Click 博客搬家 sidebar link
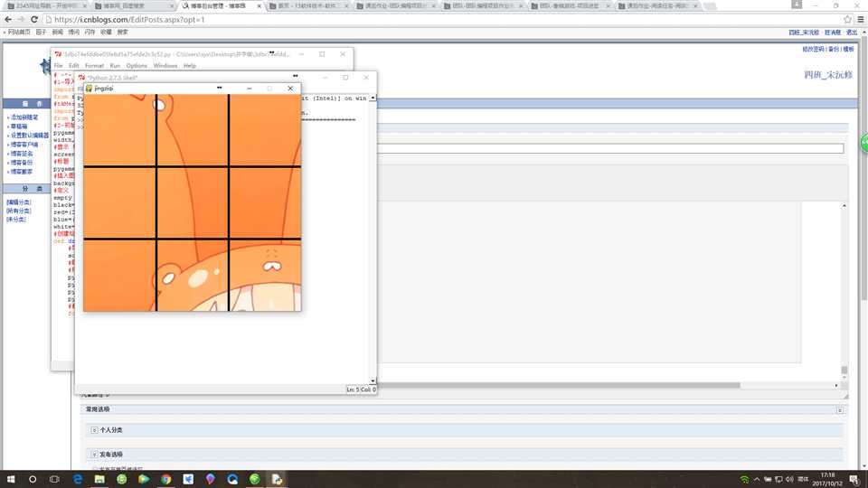The height and width of the screenshot is (488, 868). tap(22, 172)
